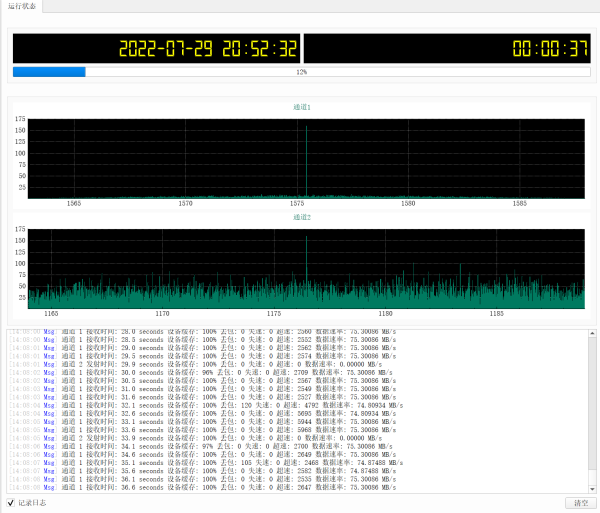Viewport: 600px width, 513px height.
Task: Toggle the 记录日志 checkbox
Action: [x=12, y=502]
